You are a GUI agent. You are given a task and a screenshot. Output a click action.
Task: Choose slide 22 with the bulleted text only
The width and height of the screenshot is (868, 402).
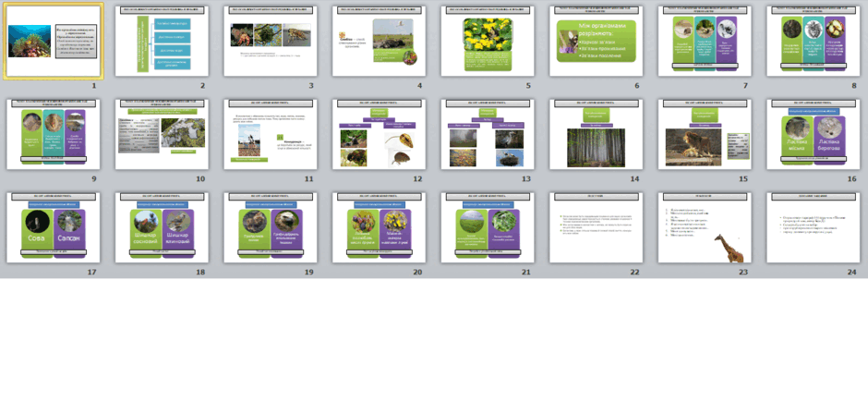pos(596,227)
